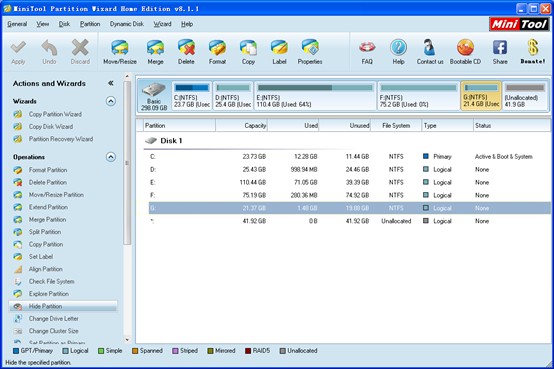Image resolution: width=554 pixels, height=369 pixels.
Task: Collapse the Wizards section
Action: (x=111, y=101)
